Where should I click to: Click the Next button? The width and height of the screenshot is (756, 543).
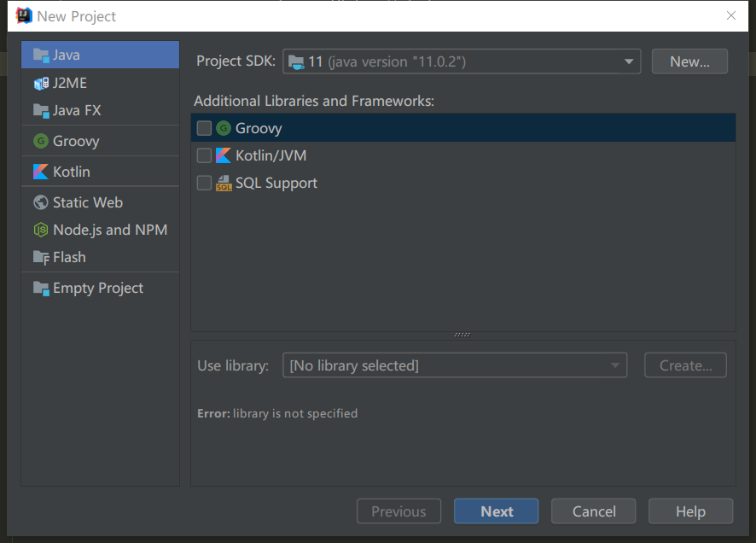496,511
